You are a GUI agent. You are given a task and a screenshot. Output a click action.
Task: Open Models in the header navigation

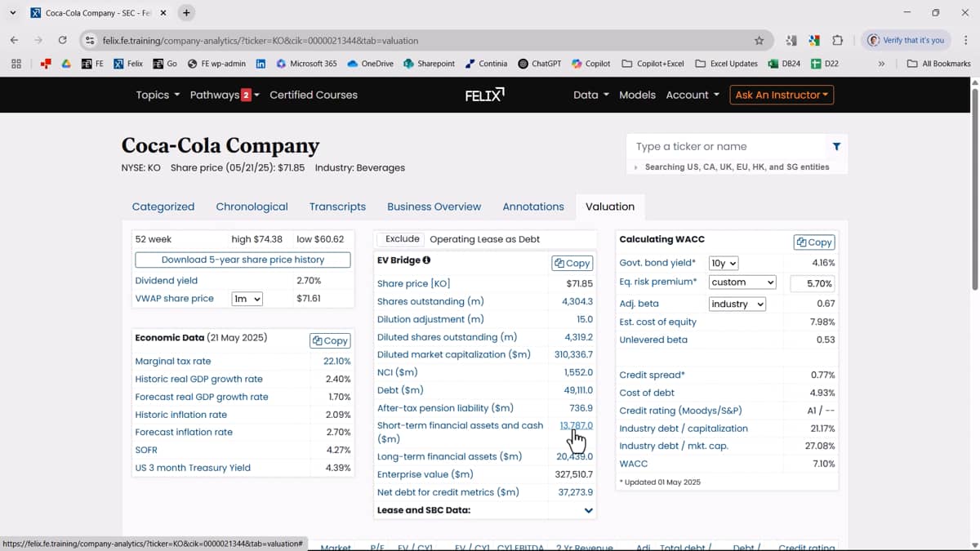(x=637, y=95)
